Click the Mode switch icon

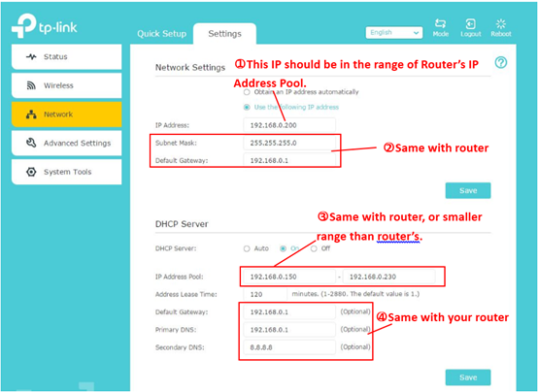(440, 23)
